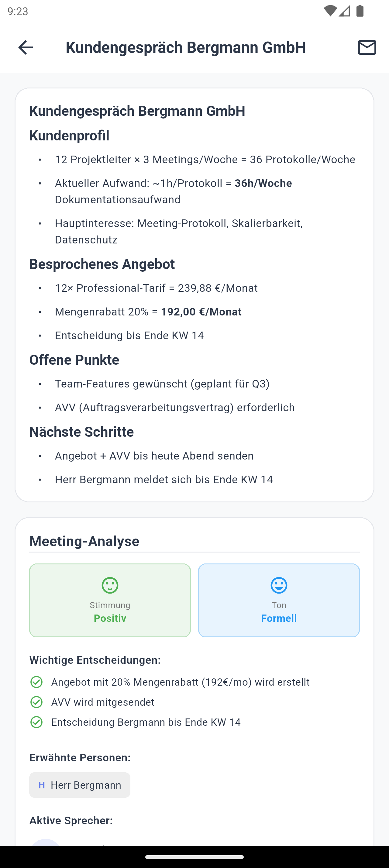Viewport: 389px width, 868px height.
Task: Toggle the checkmark beside the Mengenrabatt decision
Action: (37, 682)
